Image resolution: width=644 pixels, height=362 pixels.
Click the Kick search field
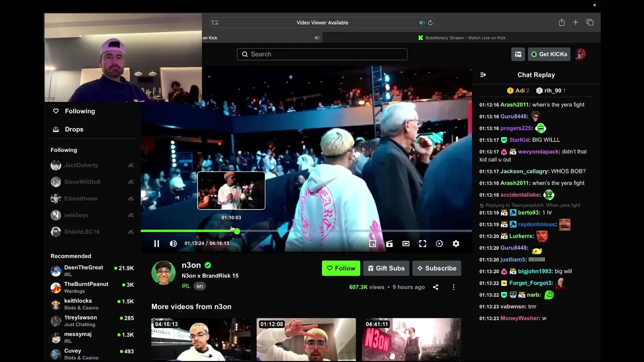[x=322, y=54]
